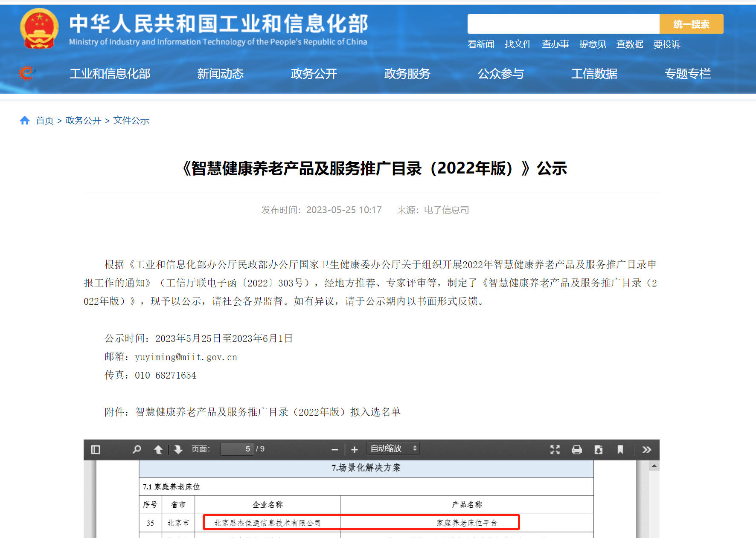The image size is (756, 538).
Task: Open the PDF search tool
Action: [136, 449]
